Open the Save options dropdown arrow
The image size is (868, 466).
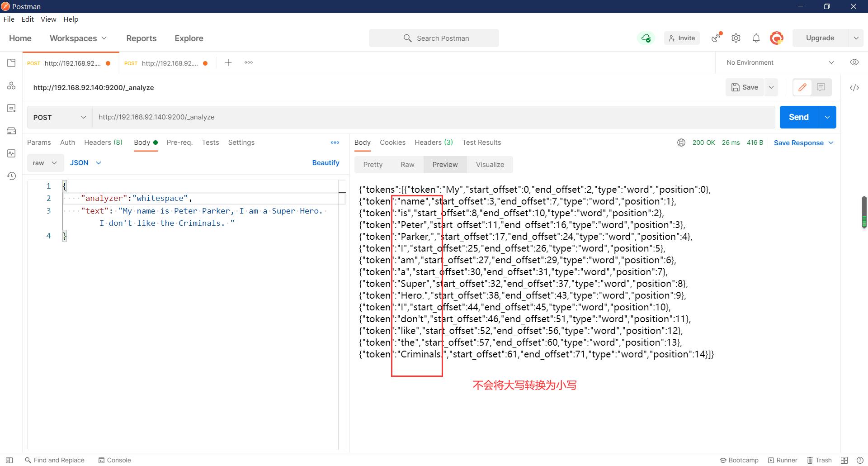pos(771,87)
